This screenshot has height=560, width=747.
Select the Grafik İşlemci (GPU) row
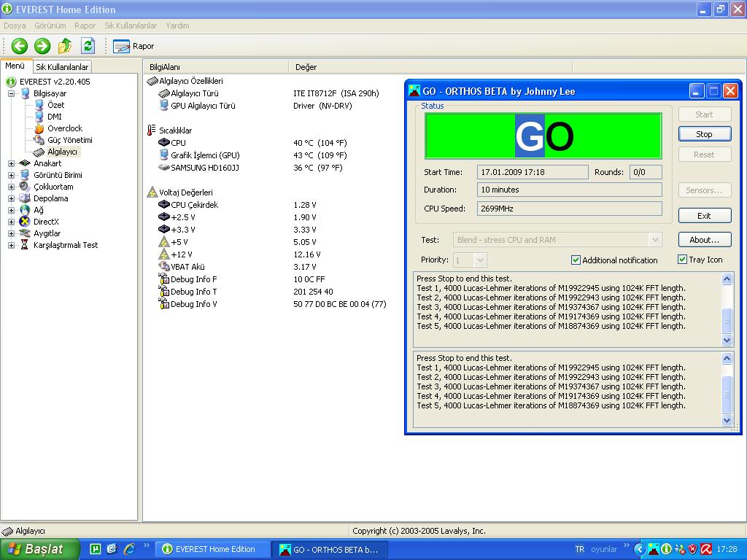[x=252, y=155]
